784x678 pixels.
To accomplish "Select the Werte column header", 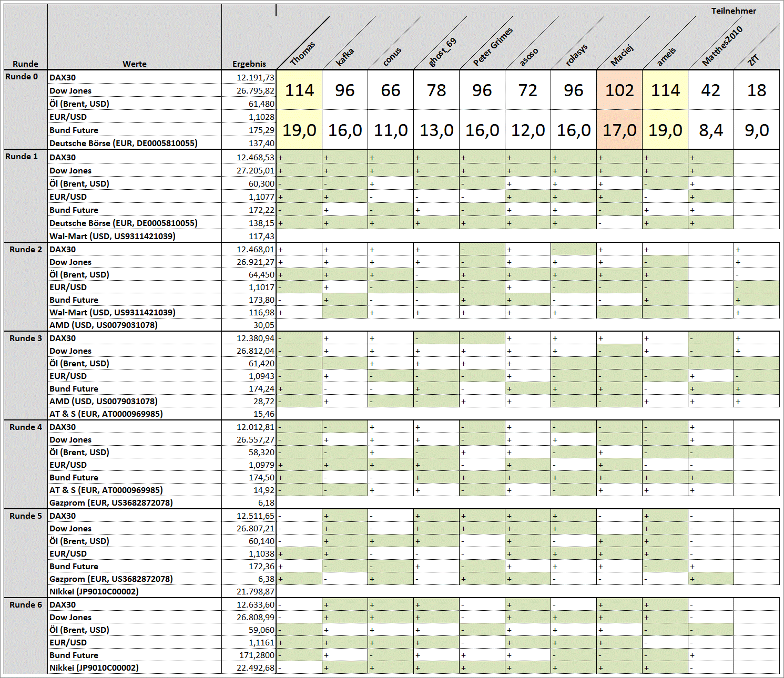I will (135, 64).
